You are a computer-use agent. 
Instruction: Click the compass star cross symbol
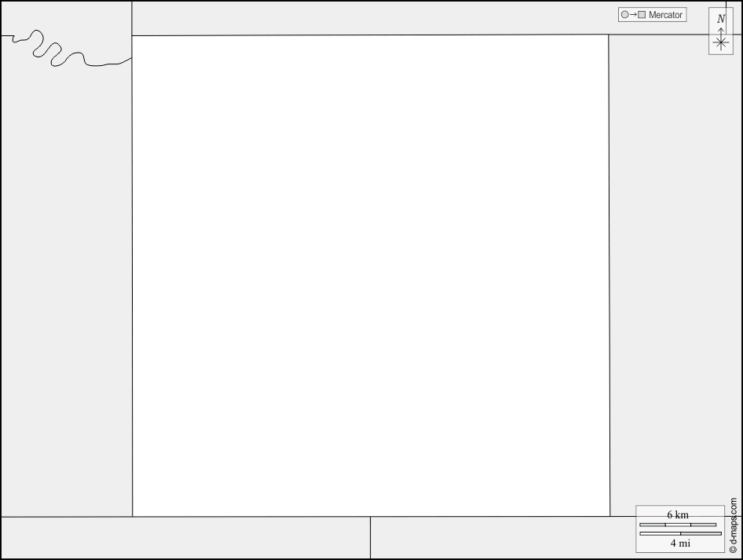(x=721, y=43)
